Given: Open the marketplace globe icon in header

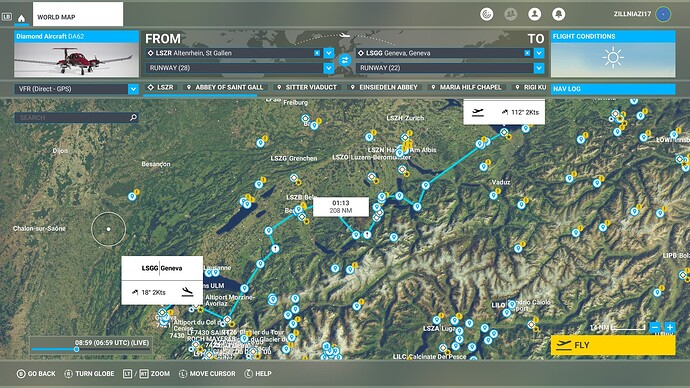Looking at the screenshot, I should click(x=487, y=15).
